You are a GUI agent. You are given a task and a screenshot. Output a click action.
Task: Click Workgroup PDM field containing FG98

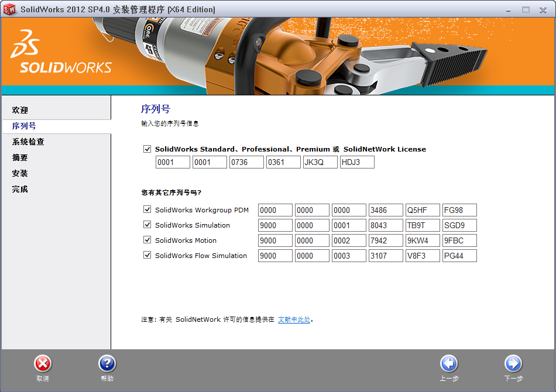click(459, 210)
